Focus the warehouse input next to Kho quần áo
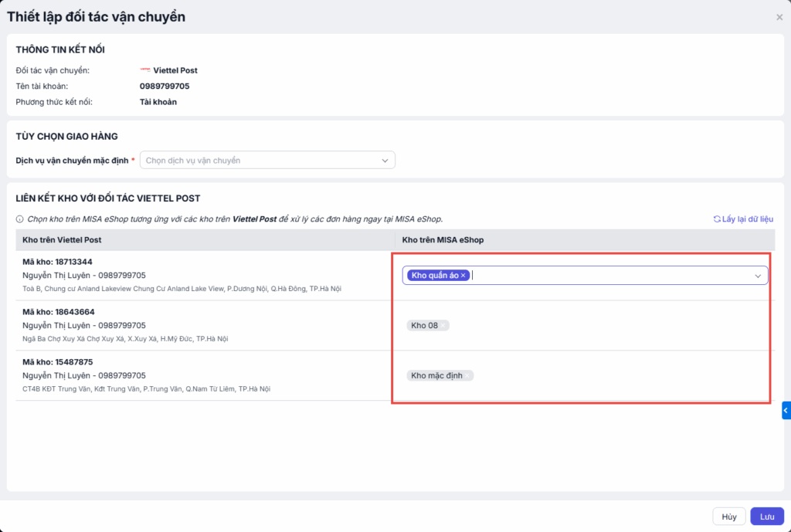 [x=610, y=276]
